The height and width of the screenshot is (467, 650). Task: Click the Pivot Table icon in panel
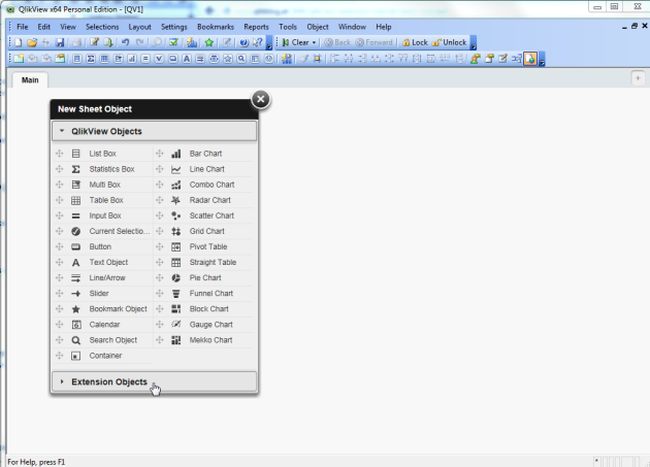click(176, 247)
